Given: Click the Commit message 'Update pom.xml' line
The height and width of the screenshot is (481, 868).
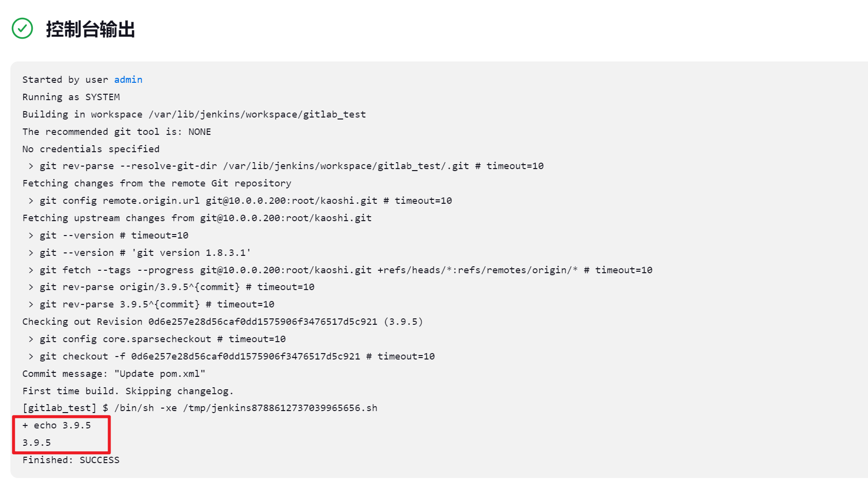Looking at the screenshot, I should tap(114, 373).
